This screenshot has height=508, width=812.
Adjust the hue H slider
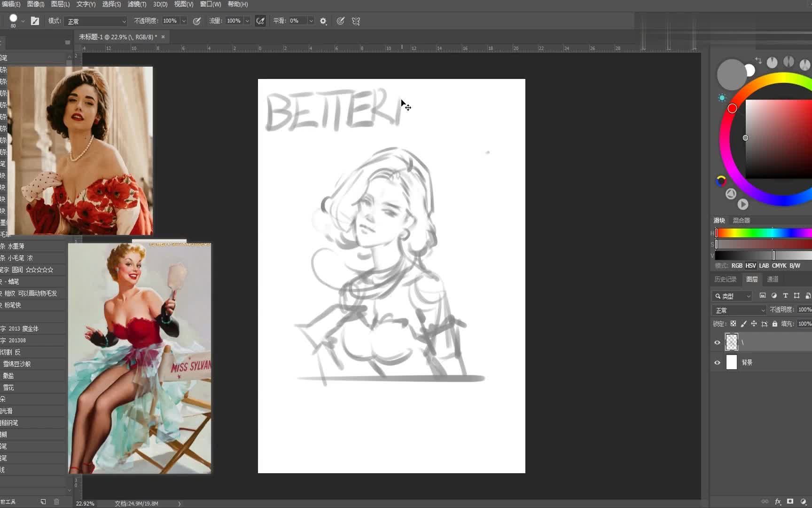click(764, 233)
